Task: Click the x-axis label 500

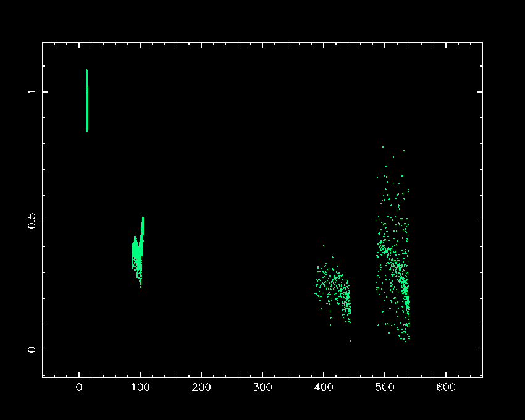Action: 385,387
